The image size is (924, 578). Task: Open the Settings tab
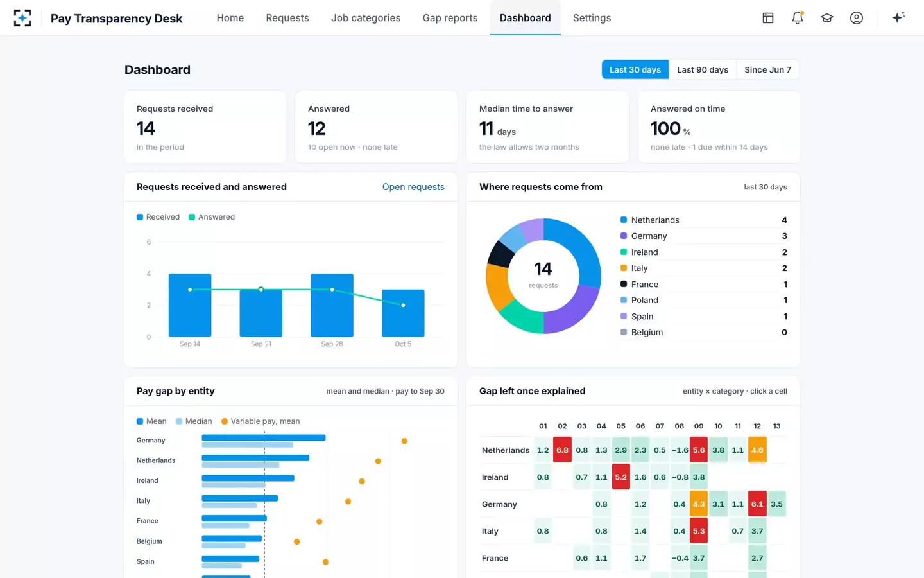[x=592, y=18]
